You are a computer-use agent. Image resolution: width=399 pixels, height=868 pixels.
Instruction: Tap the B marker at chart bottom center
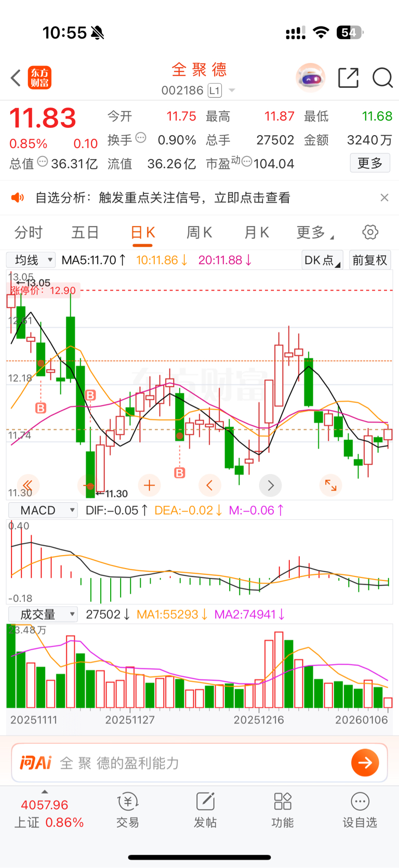179,473
